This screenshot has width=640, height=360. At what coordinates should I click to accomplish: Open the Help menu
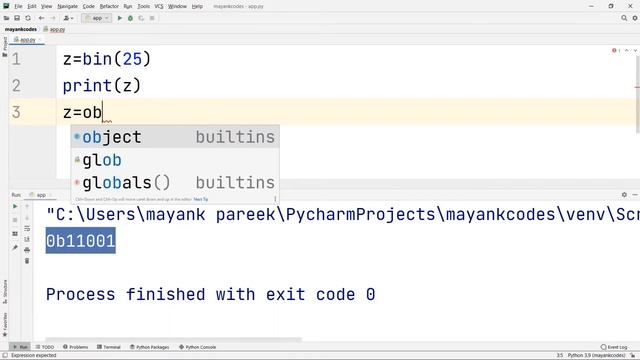point(197,7)
